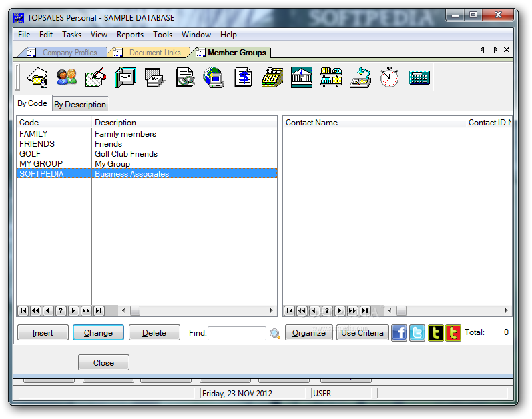This screenshot has height=419, width=532.
Task: Page down in groups list
Action: coord(86,310)
